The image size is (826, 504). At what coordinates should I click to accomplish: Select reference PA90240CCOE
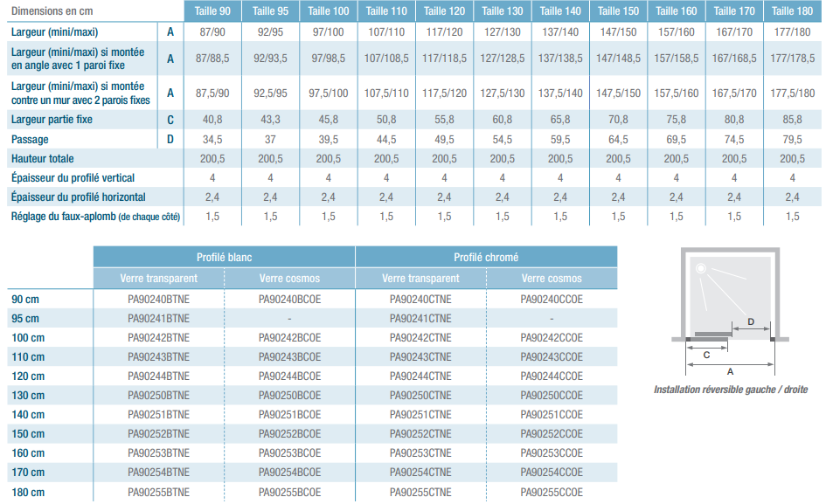[552, 299]
